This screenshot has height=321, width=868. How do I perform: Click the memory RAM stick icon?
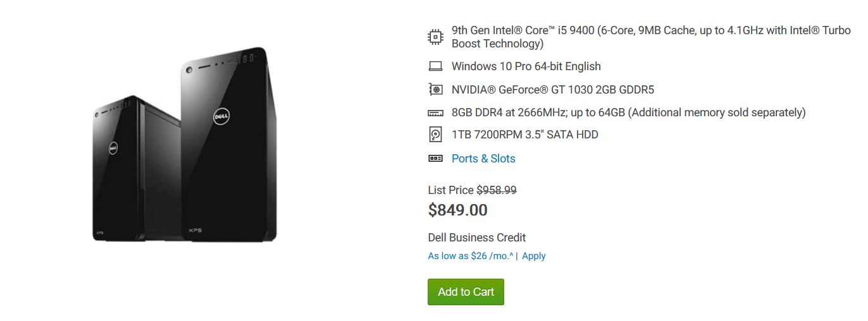(x=435, y=113)
